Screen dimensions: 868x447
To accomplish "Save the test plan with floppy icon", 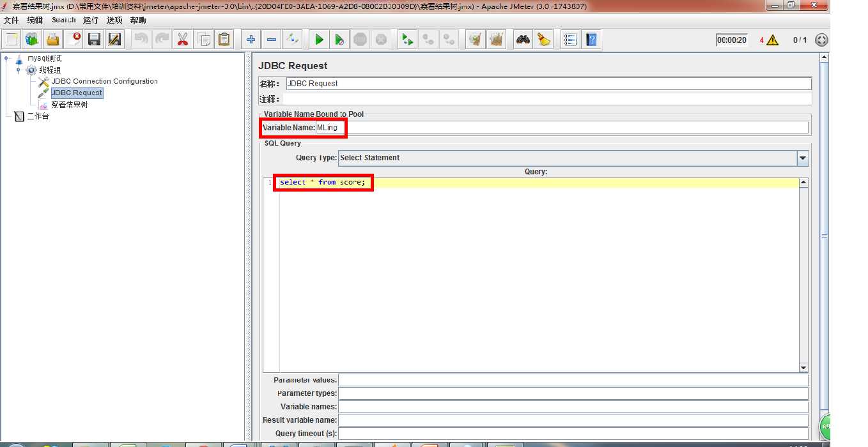I will coord(95,40).
